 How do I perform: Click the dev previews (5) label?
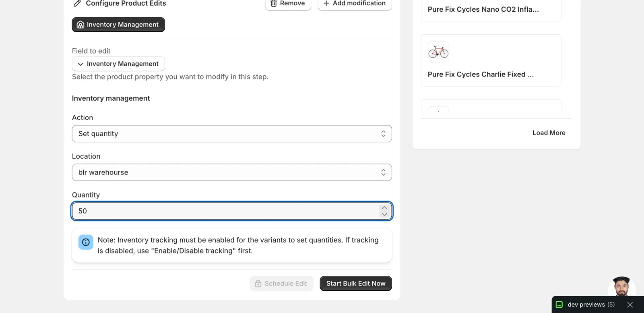591,305
